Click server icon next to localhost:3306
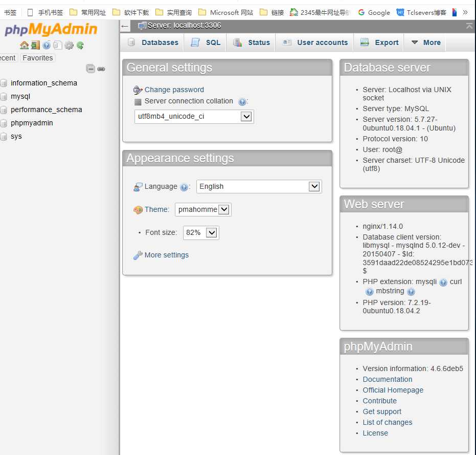 click(x=142, y=26)
